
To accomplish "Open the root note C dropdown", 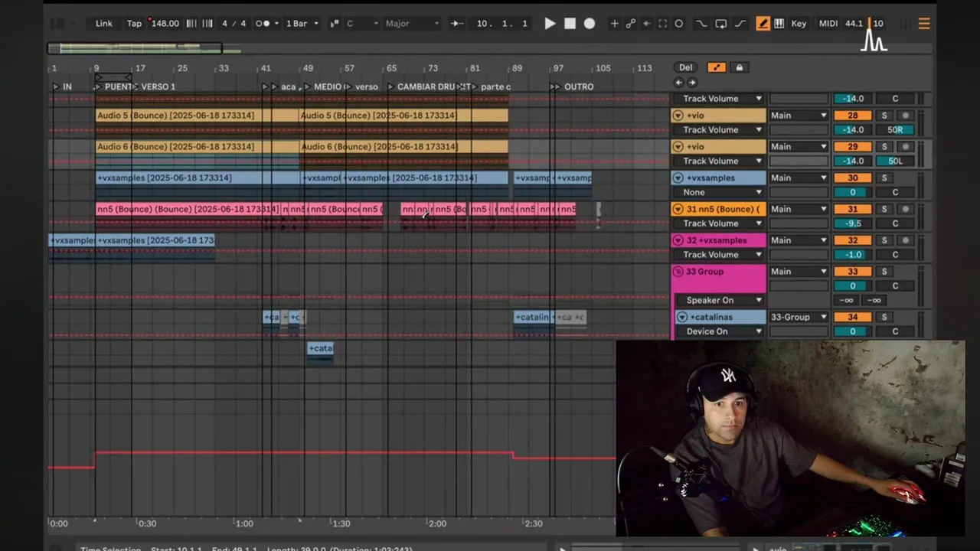I will coord(362,24).
